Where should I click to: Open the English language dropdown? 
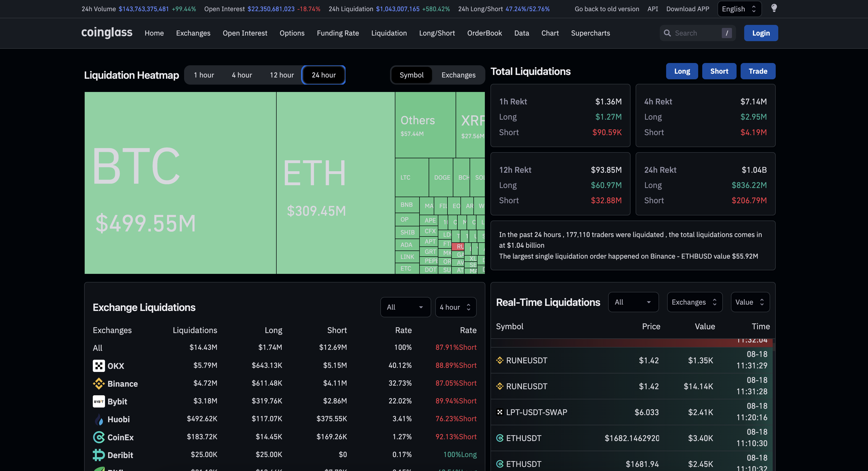[x=739, y=9]
